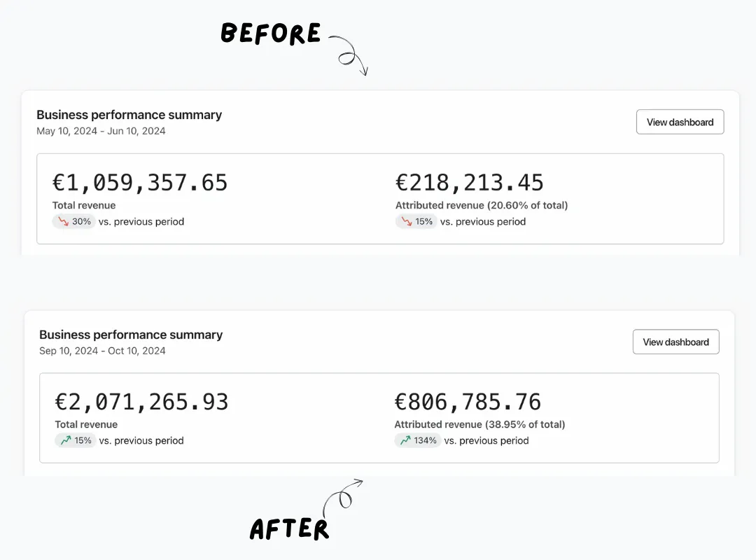The width and height of the screenshot is (756, 560).
Task: Click the red down-trend arrow beside 15%
Action: click(x=407, y=221)
